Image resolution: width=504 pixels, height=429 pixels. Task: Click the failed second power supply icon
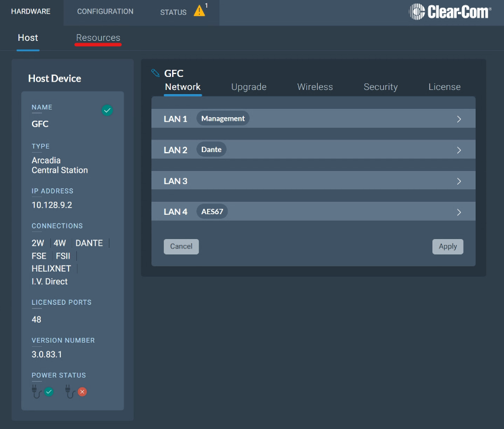pyautogui.click(x=76, y=391)
